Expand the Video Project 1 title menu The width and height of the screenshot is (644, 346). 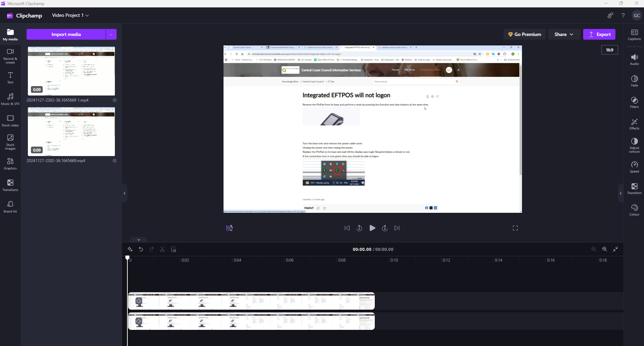pyautogui.click(x=70, y=15)
